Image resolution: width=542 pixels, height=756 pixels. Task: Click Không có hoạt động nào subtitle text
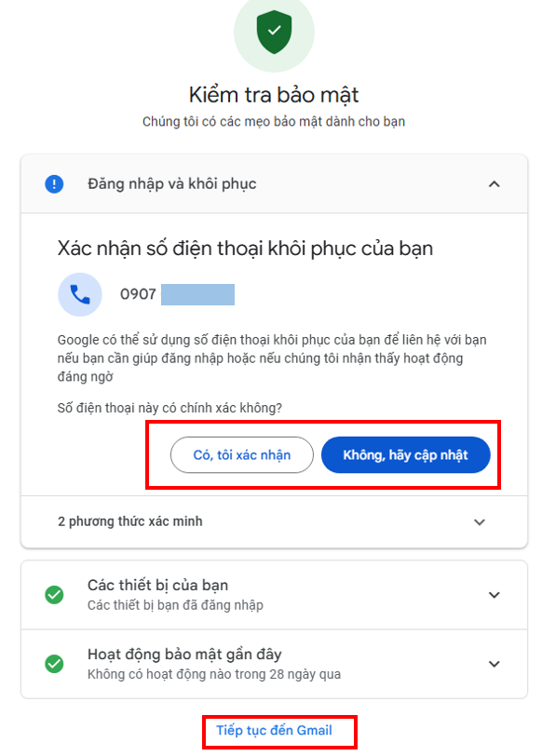click(x=214, y=674)
